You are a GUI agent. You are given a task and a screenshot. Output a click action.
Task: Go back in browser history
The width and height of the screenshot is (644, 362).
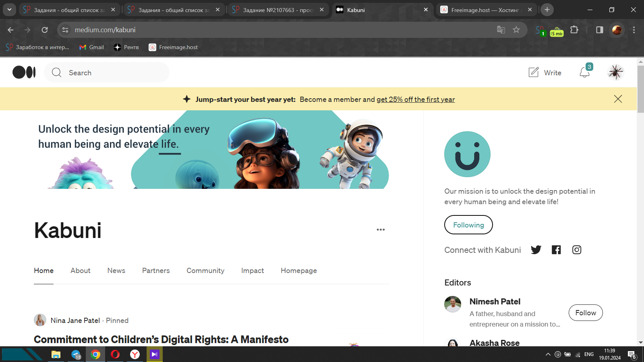click(10, 30)
